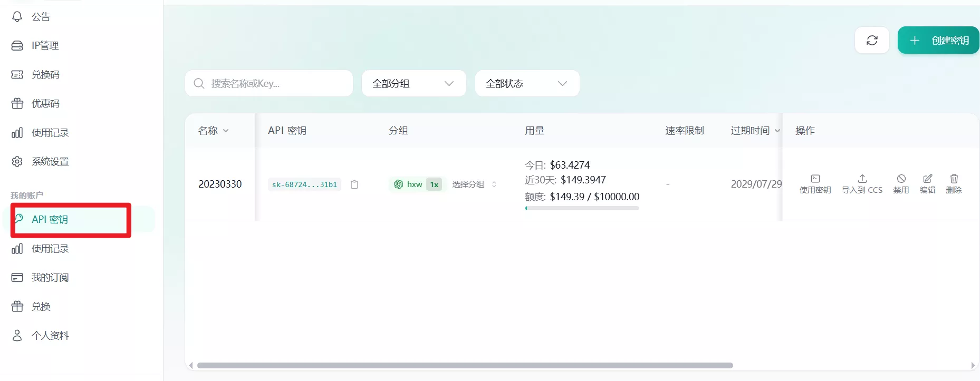Click the 速率限制 column header
The image size is (980, 381).
click(685, 131)
